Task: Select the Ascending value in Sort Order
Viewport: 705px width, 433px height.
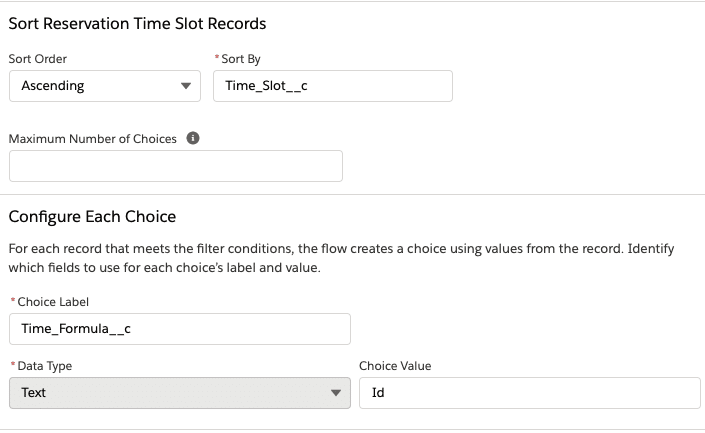Action: pyautogui.click(x=53, y=86)
